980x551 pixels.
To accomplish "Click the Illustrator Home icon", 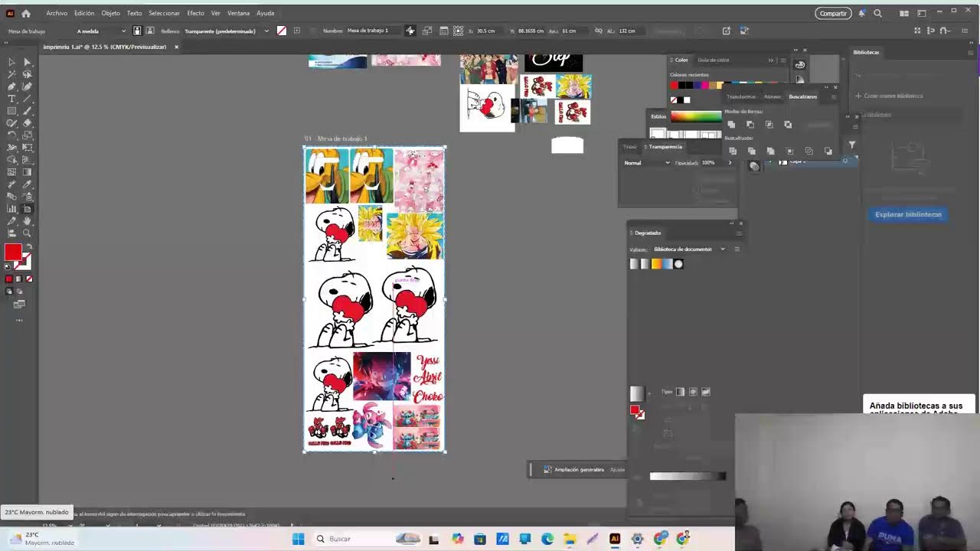I will [x=25, y=13].
